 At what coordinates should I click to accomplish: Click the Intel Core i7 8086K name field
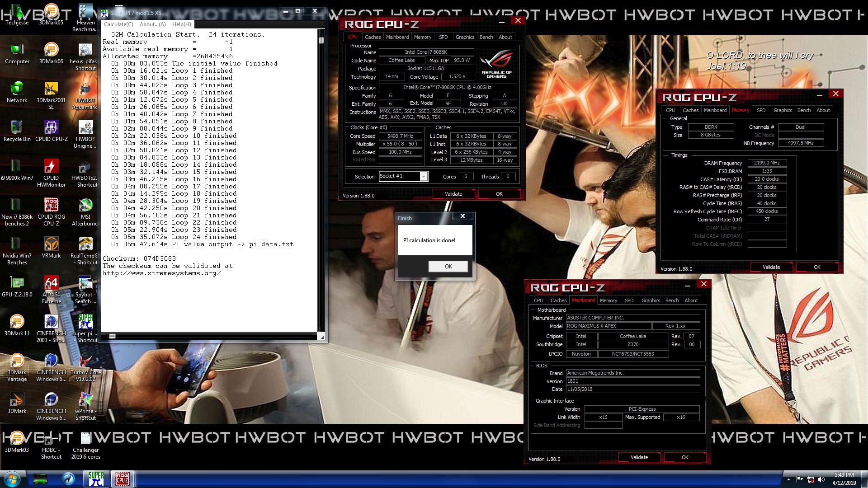[x=426, y=52]
